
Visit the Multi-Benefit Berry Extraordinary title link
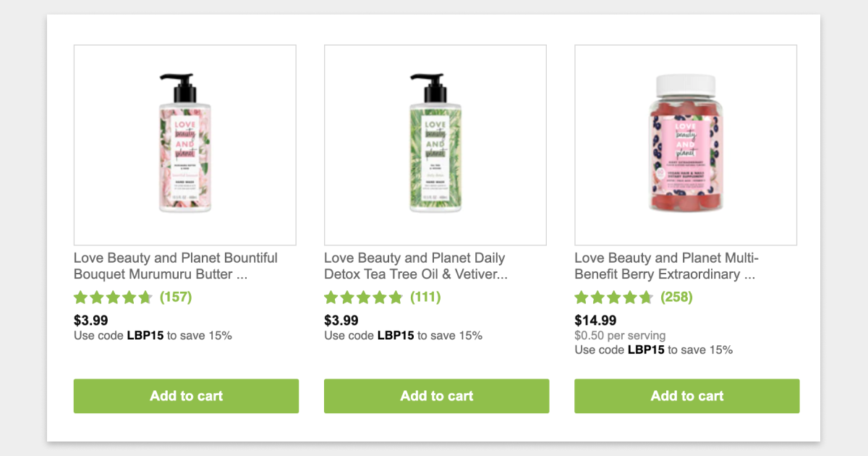click(666, 266)
